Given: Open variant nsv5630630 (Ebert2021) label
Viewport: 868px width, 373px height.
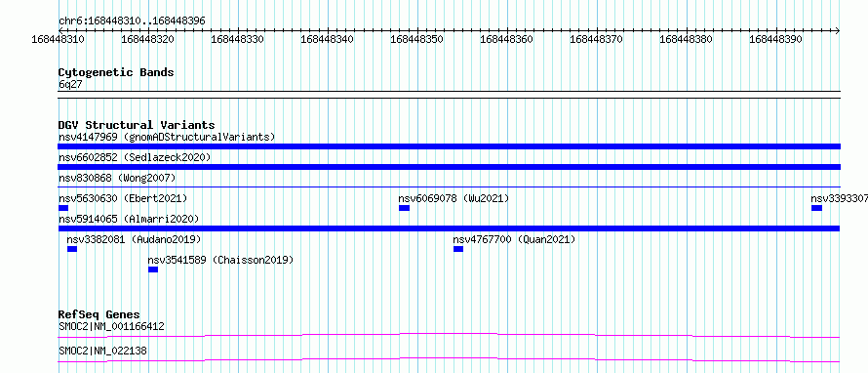Looking at the screenshot, I should (123, 198).
